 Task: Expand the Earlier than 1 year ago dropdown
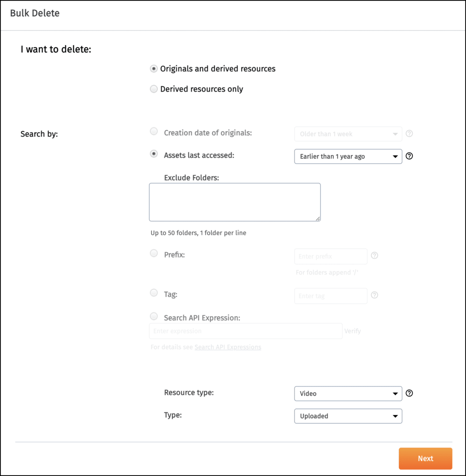[x=348, y=156]
